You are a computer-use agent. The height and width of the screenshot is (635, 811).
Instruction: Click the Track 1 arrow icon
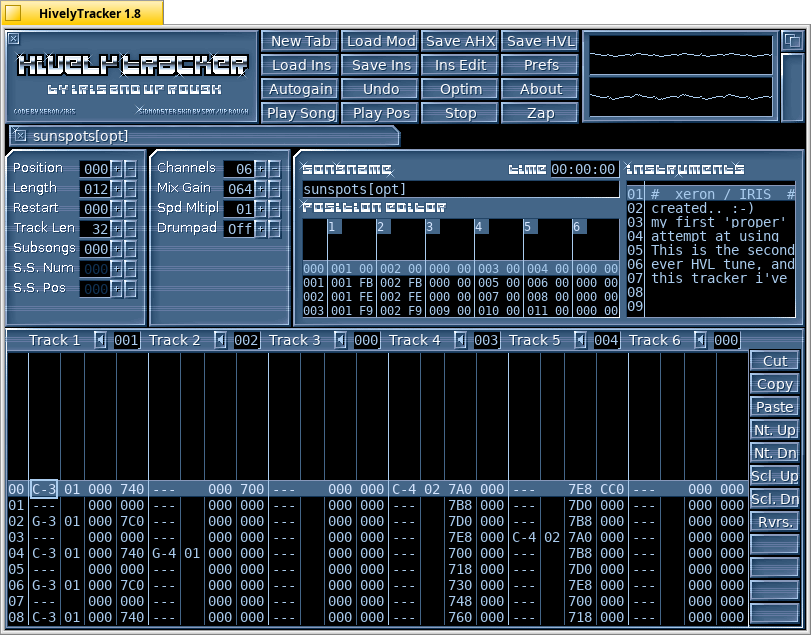click(100, 340)
